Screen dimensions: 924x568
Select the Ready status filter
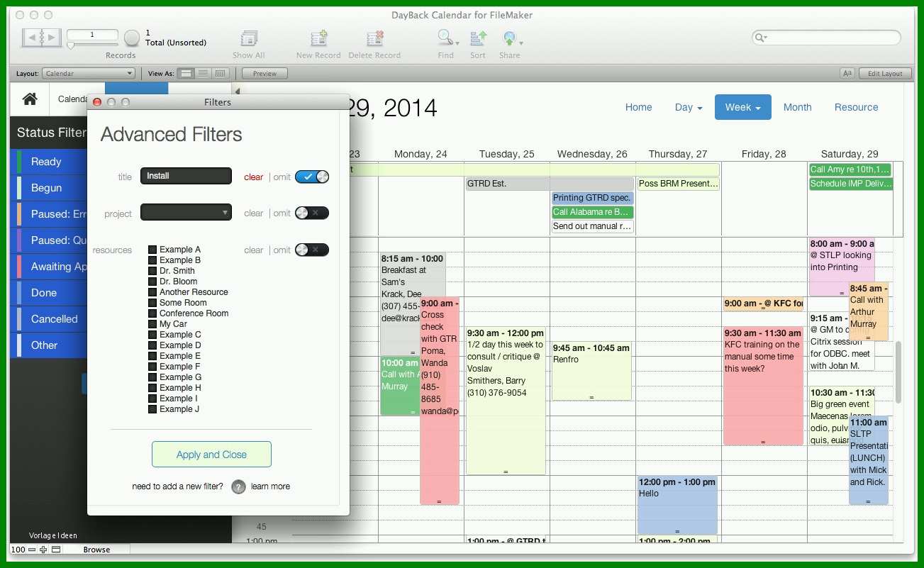[x=50, y=162]
